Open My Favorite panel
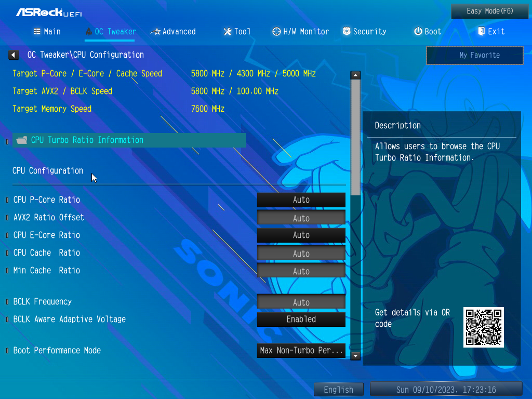 tap(475, 55)
